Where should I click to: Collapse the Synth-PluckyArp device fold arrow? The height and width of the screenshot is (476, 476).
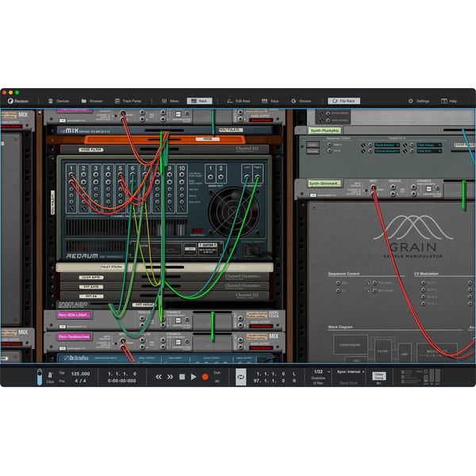(x=301, y=131)
